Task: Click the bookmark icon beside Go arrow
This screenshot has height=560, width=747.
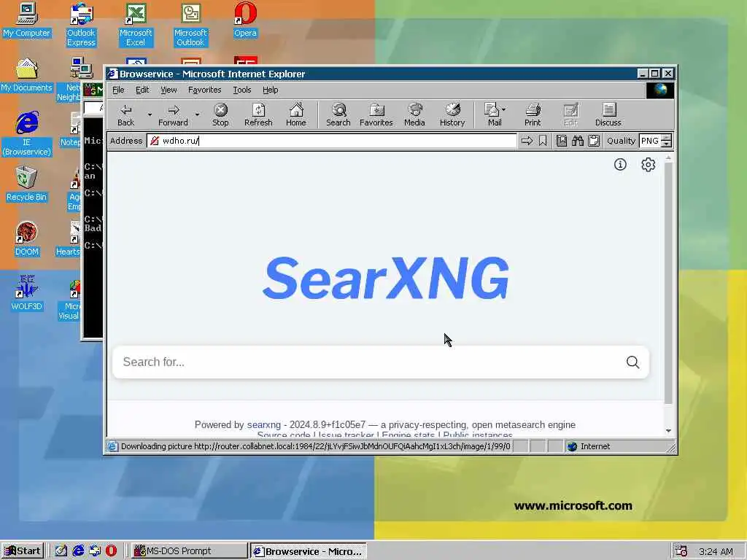Action: [543, 141]
